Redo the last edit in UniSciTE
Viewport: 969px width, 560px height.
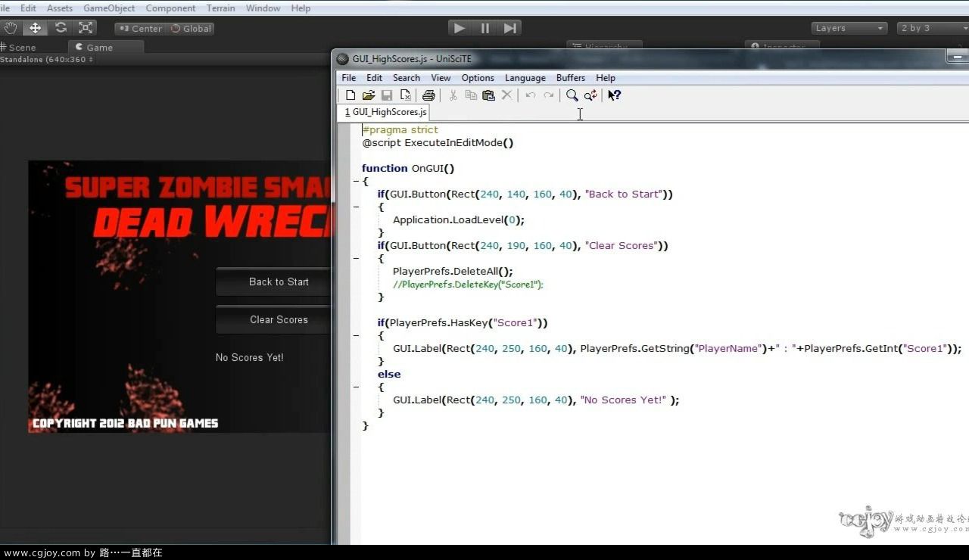(x=548, y=95)
